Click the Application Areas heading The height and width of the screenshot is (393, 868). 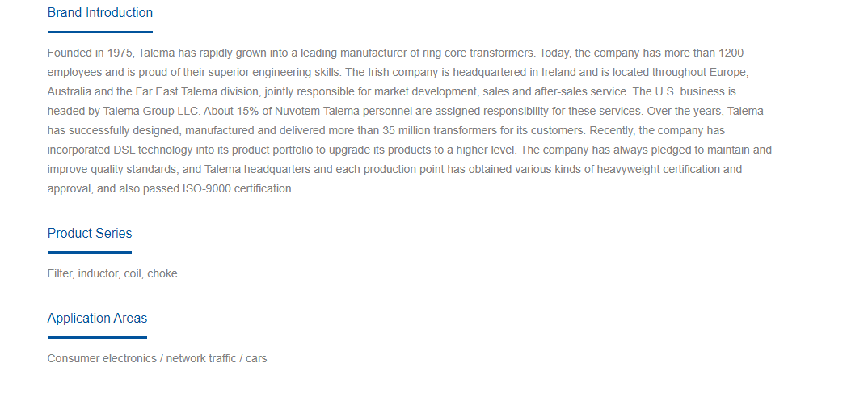point(98,319)
